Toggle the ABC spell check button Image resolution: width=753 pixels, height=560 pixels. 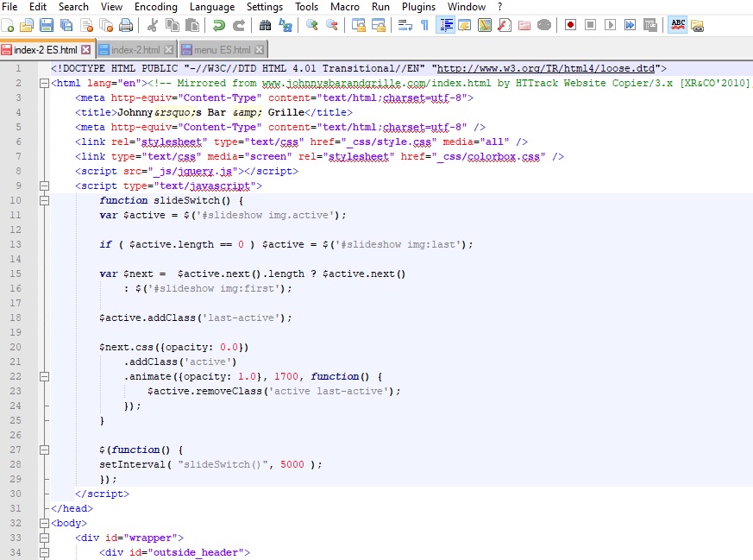point(678,25)
